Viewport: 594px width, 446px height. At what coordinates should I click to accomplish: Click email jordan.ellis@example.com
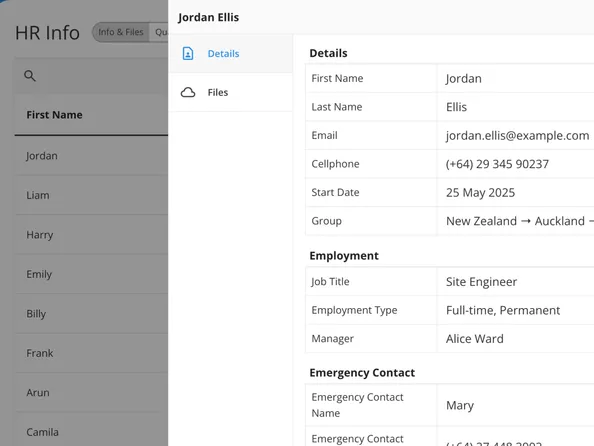[517, 135]
